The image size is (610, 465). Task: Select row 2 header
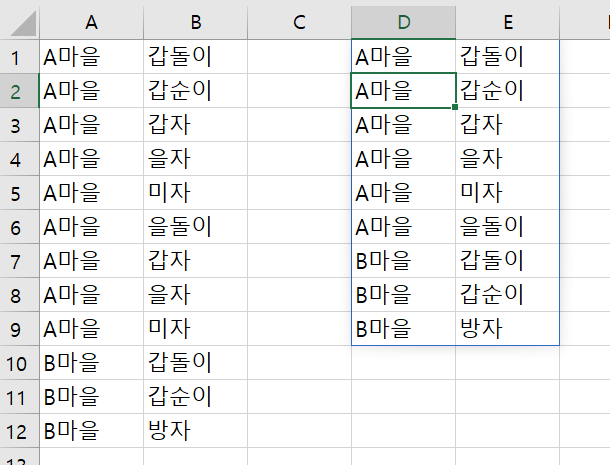[19, 91]
